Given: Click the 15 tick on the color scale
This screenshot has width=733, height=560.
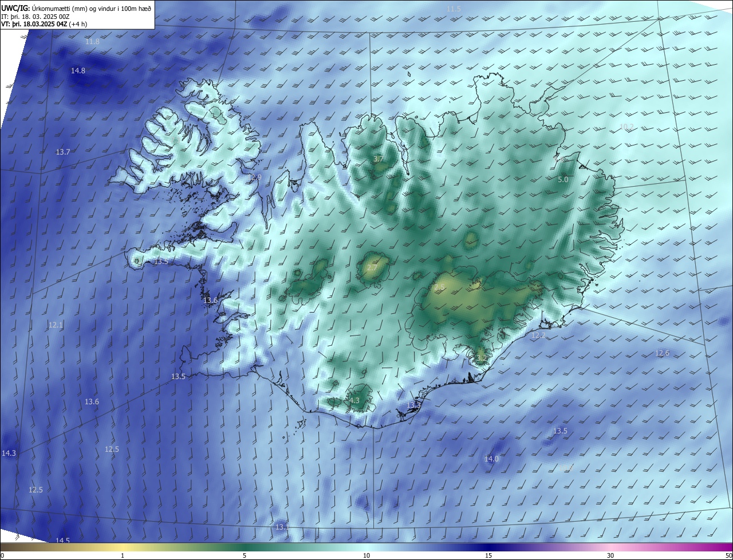Looking at the screenshot, I should [488, 555].
